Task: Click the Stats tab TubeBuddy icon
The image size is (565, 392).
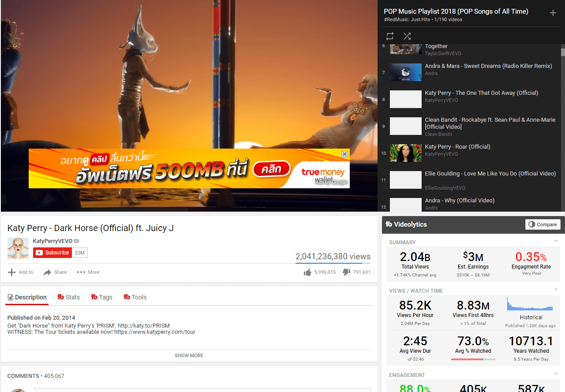Action: [x=61, y=297]
